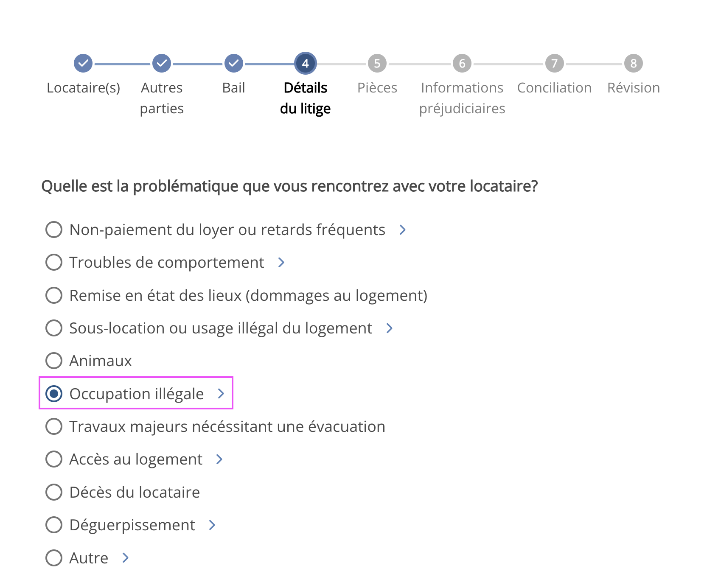
Task: Click the Locataire(s) completed step checkmark icon
Action: (83, 64)
